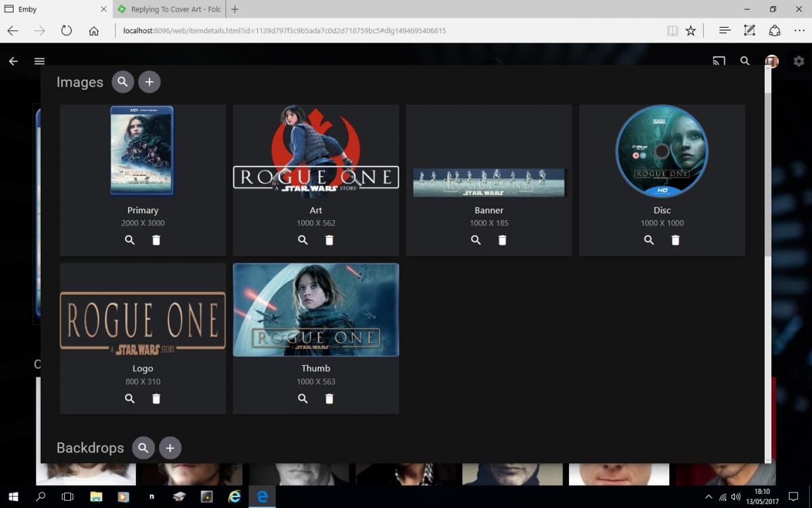812x508 pixels.
Task: Open Task View on taskbar
Action: 68,496
